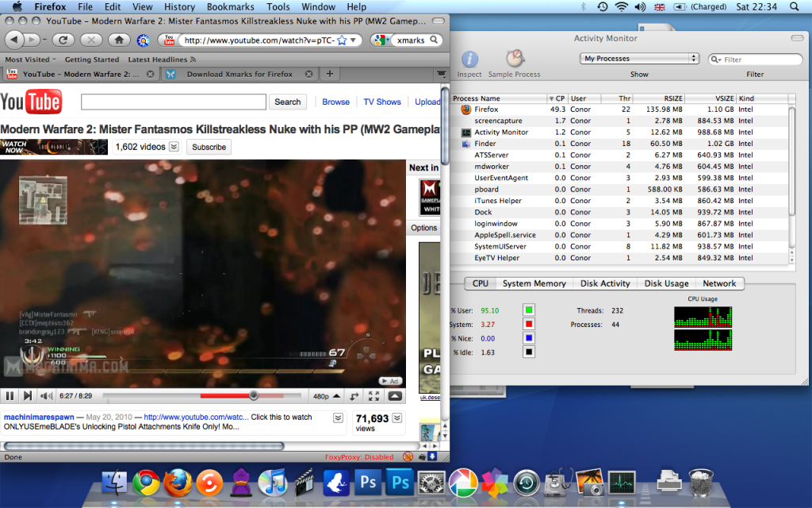Viewport: 812px width, 508px height.
Task: Select the Disk Usage tab
Action: 666,283
